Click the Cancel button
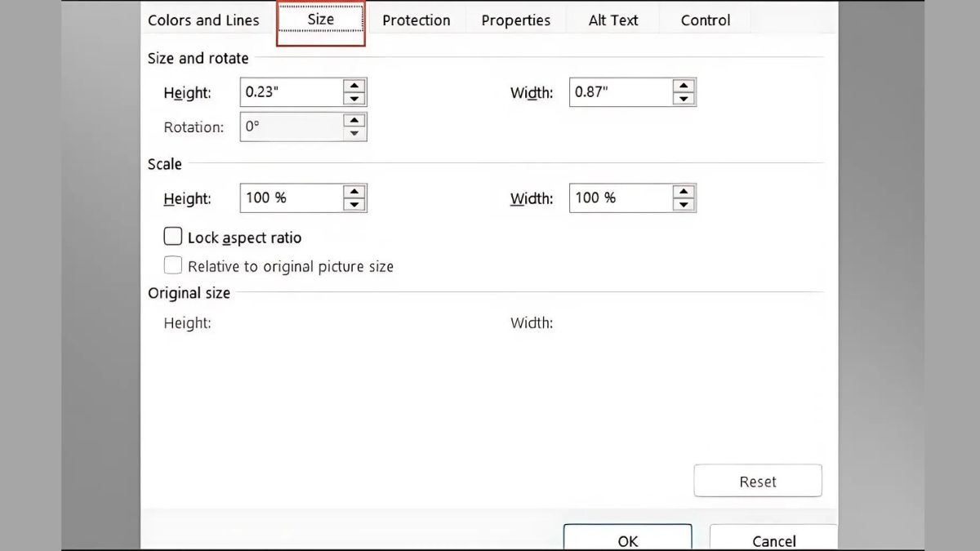Image resolution: width=980 pixels, height=551 pixels. [x=773, y=538]
